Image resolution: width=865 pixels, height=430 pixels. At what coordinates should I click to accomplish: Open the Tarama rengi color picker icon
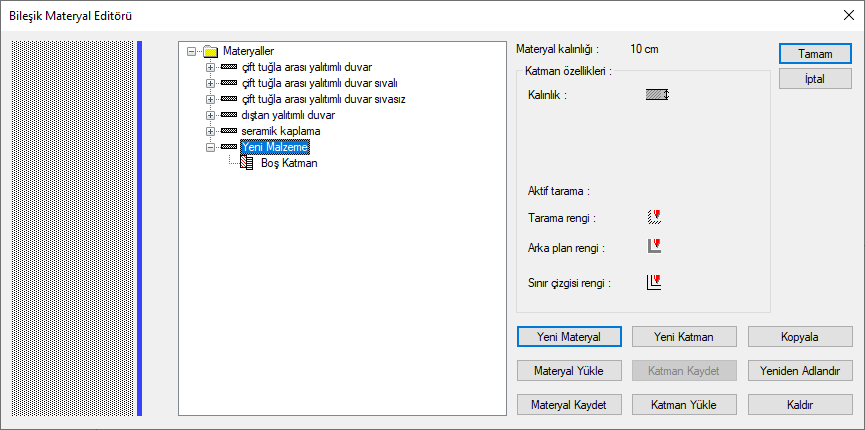click(x=654, y=217)
